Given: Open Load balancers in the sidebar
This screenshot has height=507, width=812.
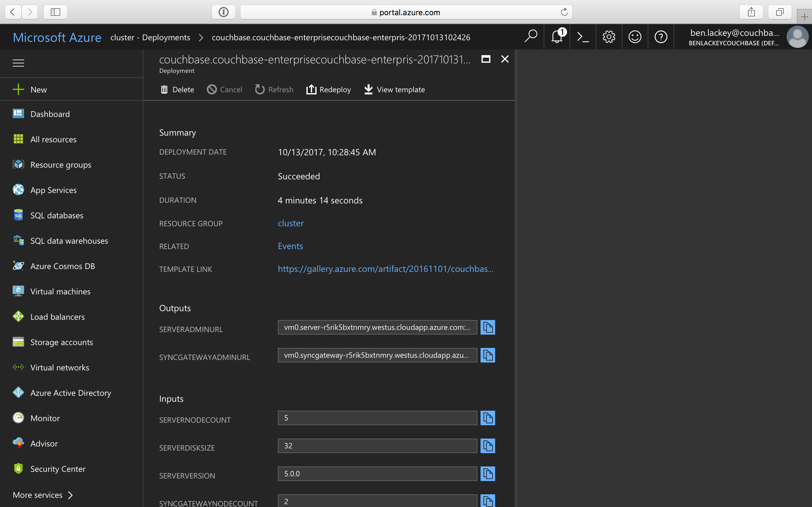Looking at the screenshot, I should (57, 316).
